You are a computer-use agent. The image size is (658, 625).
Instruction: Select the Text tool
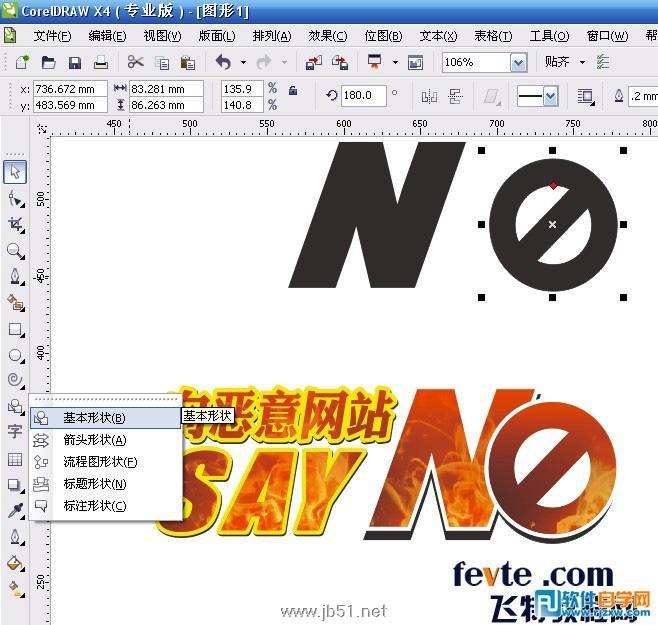(15, 431)
